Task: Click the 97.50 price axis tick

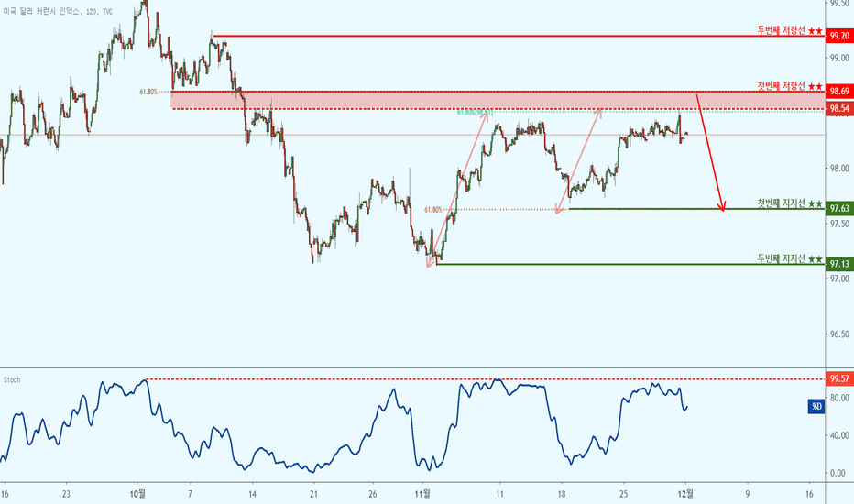Action: coord(839,224)
